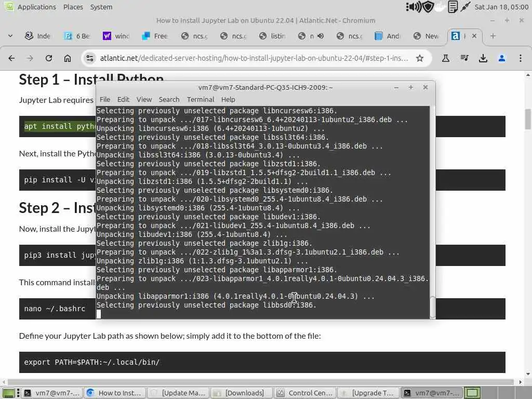532x399 pixels.
Task: Go back in Chromium
Action: 11,58
